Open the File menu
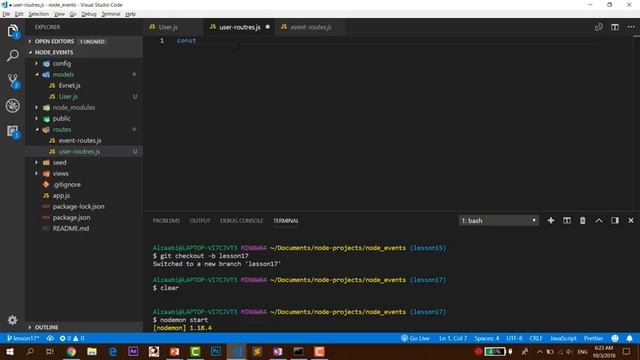This screenshot has width=640, height=360. tap(6, 14)
